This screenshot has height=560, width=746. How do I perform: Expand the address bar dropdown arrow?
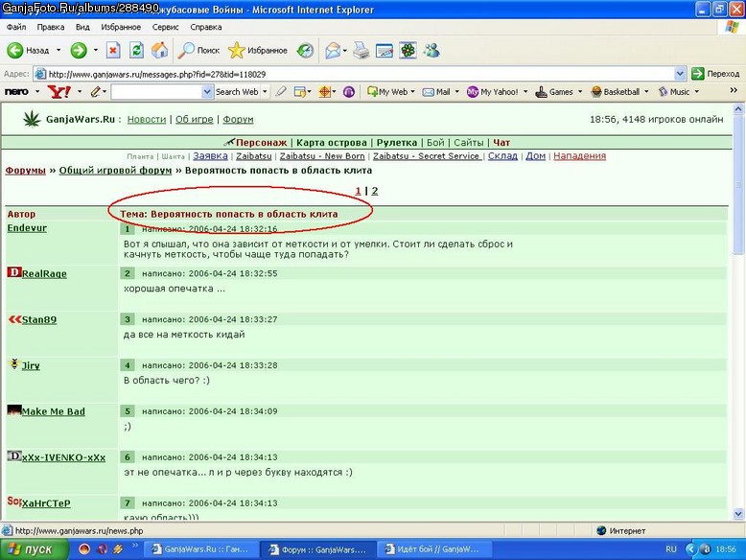click(x=680, y=74)
